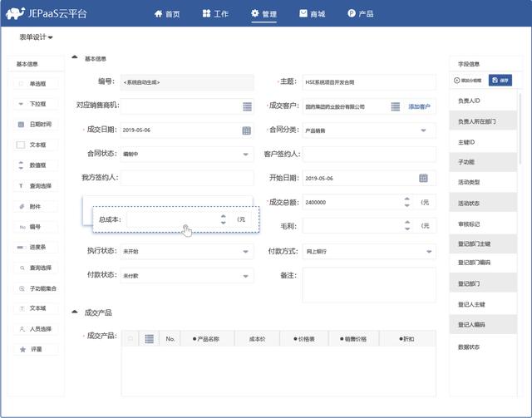532x418 pixels.
Task: Collapse the 基本信息 form section
Action: tap(75, 57)
